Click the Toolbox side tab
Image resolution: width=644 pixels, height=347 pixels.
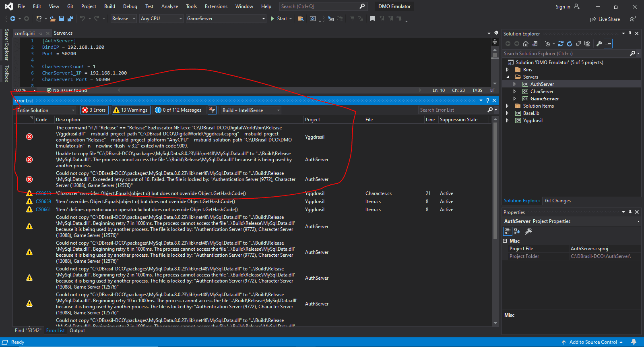[x=6, y=74]
